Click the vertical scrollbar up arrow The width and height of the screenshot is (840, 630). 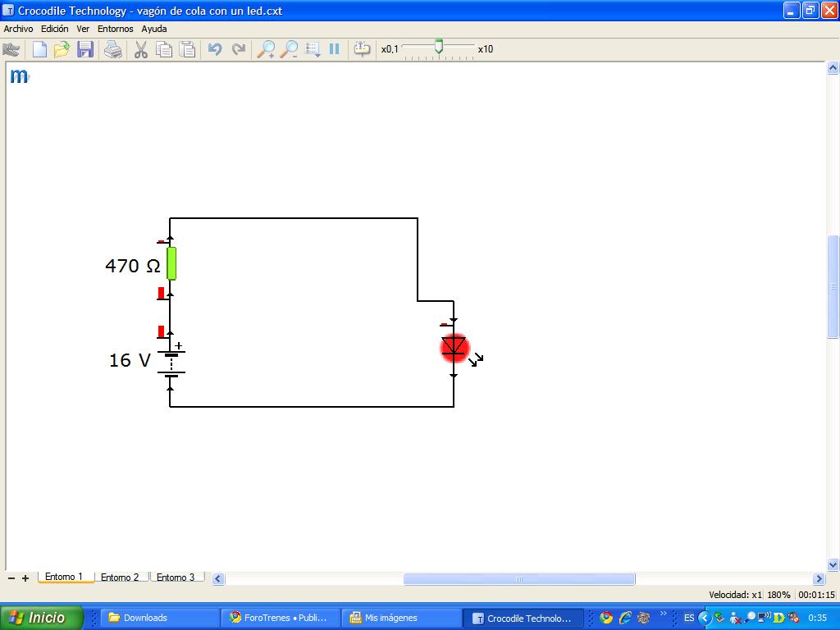coord(833,67)
